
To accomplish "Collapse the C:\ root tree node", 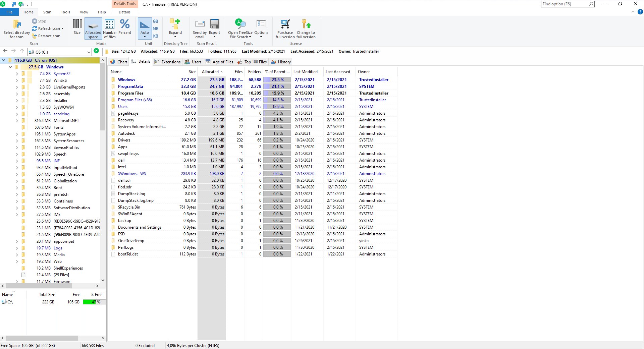I will [x=3, y=60].
